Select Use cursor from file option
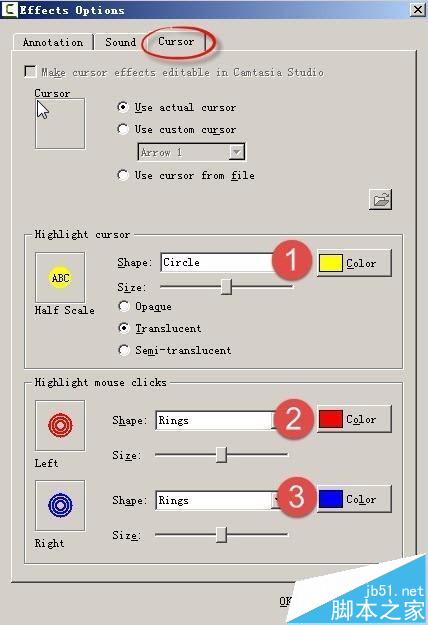Image resolution: width=428 pixels, height=625 pixels. click(123, 175)
